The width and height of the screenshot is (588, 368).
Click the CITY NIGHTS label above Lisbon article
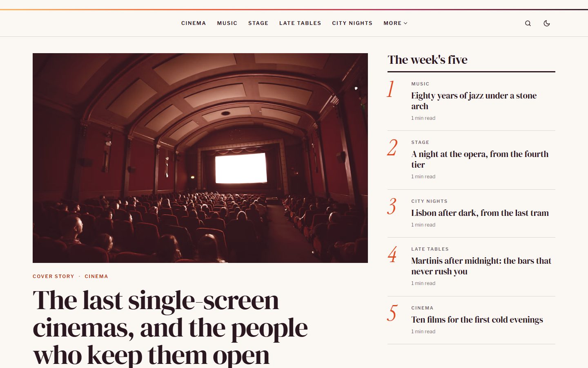(x=429, y=201)
